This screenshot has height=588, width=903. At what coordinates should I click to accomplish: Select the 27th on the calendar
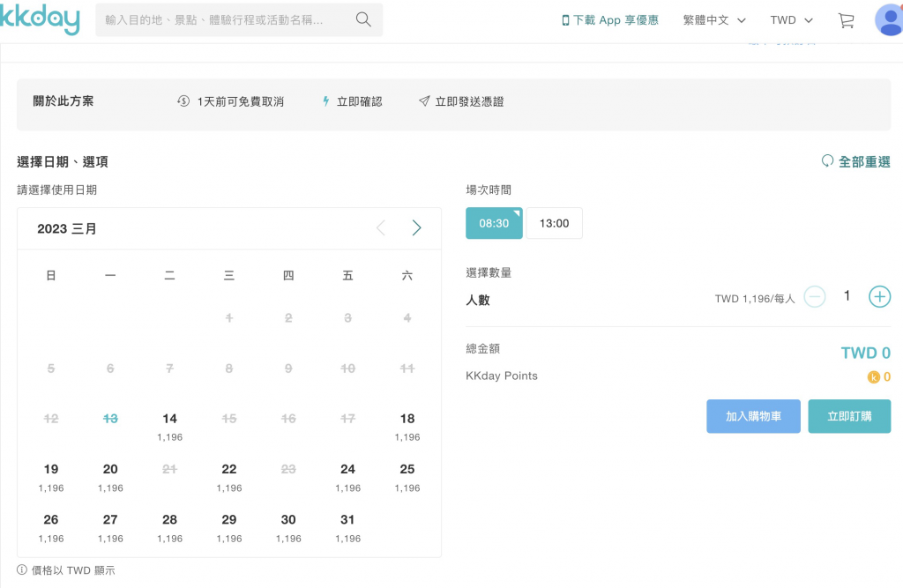[x=110, y=528]
